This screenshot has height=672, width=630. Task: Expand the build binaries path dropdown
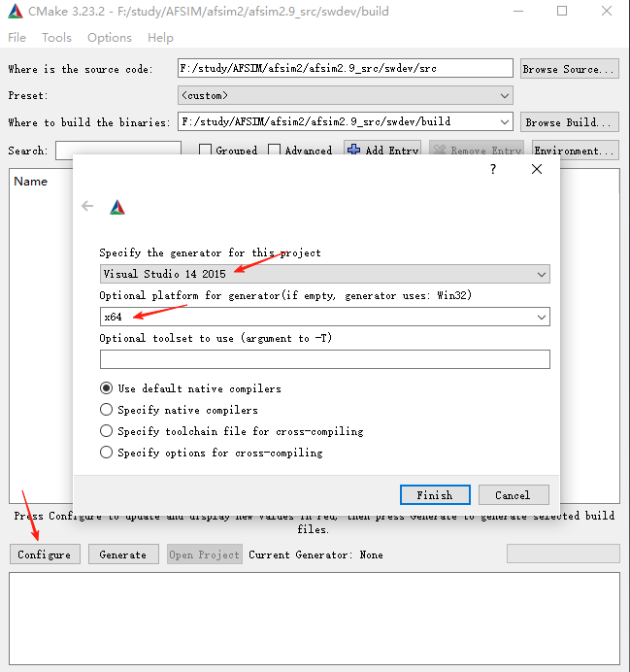(x=505, y=122)
